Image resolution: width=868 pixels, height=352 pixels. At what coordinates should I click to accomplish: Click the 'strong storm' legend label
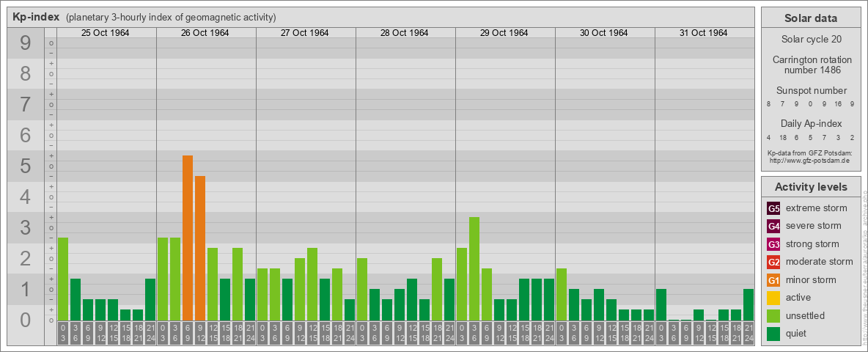(x=812, y=244)
